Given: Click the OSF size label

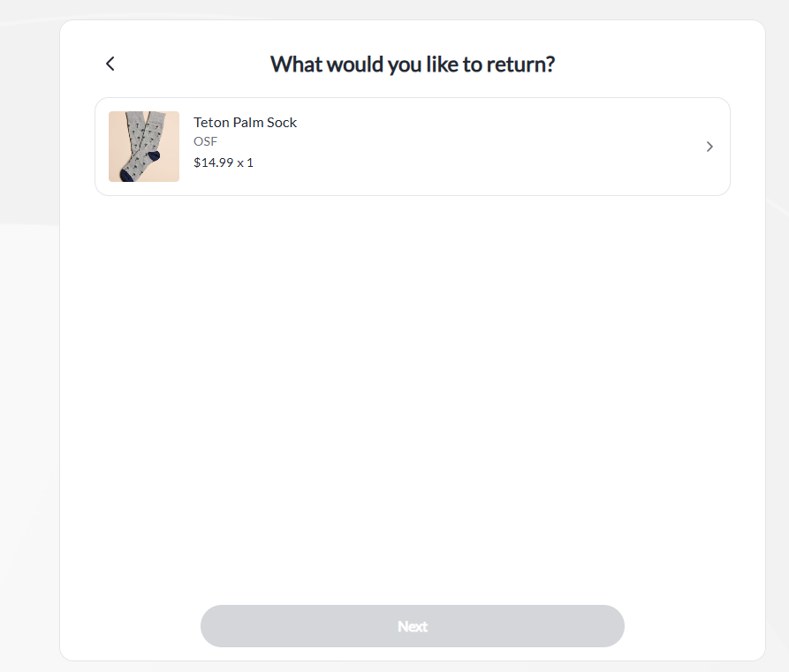Looking at the screenshot, I should click(205, 141).
